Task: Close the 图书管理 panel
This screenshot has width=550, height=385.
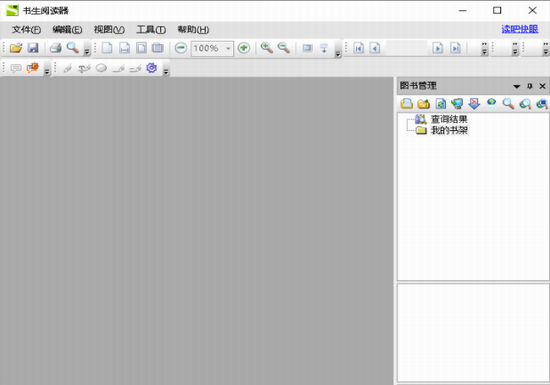Action: (542, 86)
